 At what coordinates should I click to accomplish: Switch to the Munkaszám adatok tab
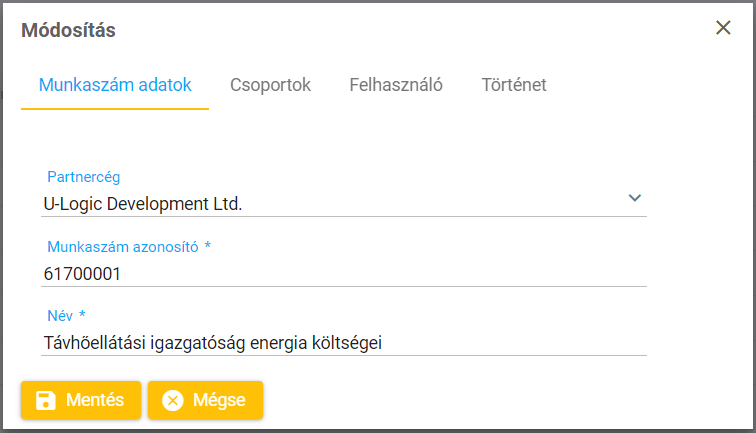click(115, 86)
